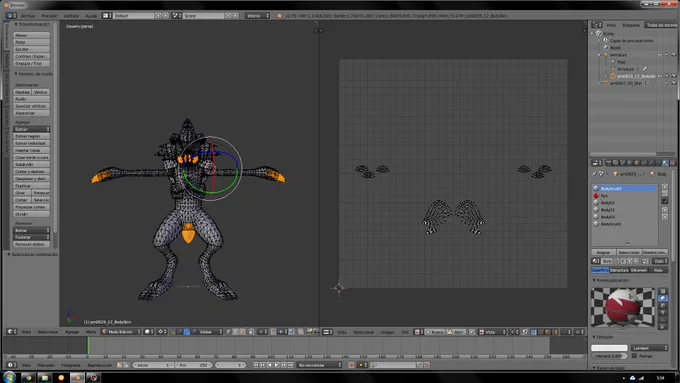Click the translate manipulator icon
Image resolution: width=680 pixels, height=383 pixels.
(x=180, y=332)
